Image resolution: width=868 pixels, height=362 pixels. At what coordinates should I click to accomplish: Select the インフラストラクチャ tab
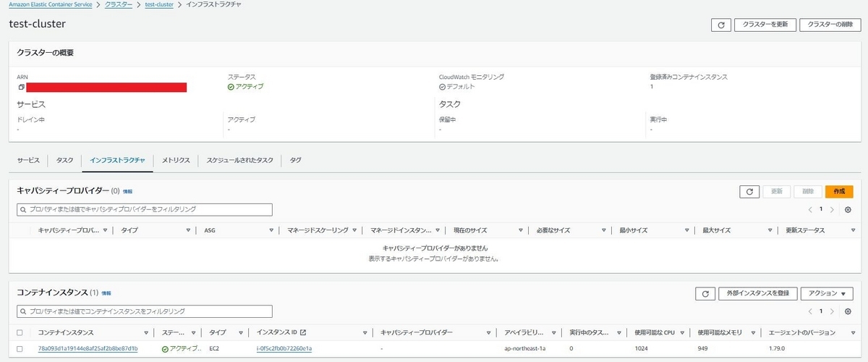click(x=117, y=160)
